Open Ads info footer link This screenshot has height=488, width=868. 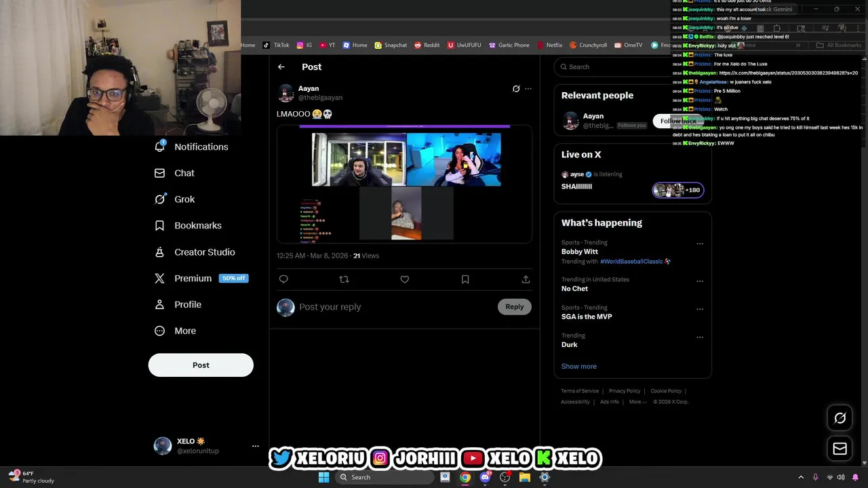(610, 402)
